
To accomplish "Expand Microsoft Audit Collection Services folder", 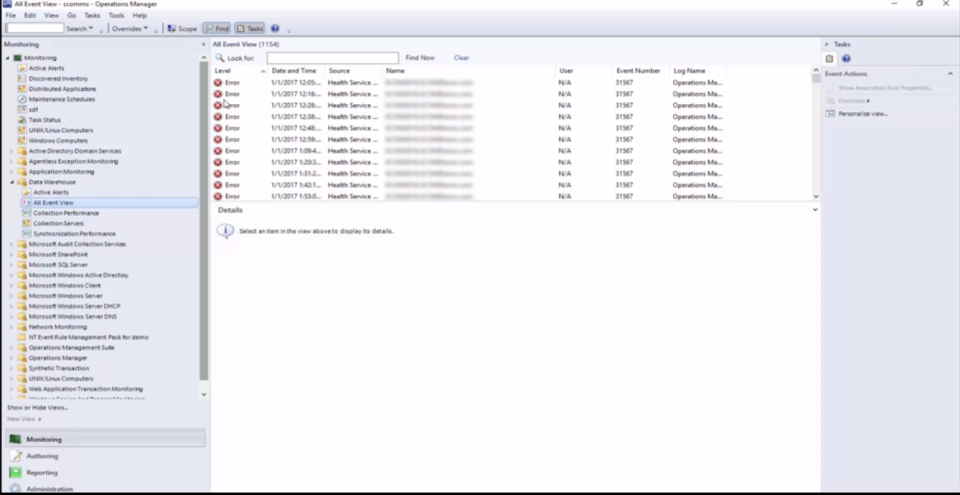I will pos(12,244).
